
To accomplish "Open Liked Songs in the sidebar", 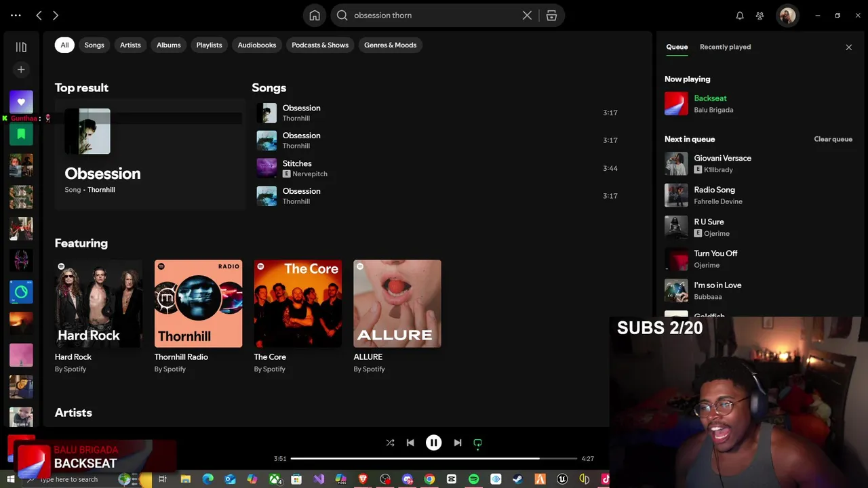I will [x=21, y=102].
